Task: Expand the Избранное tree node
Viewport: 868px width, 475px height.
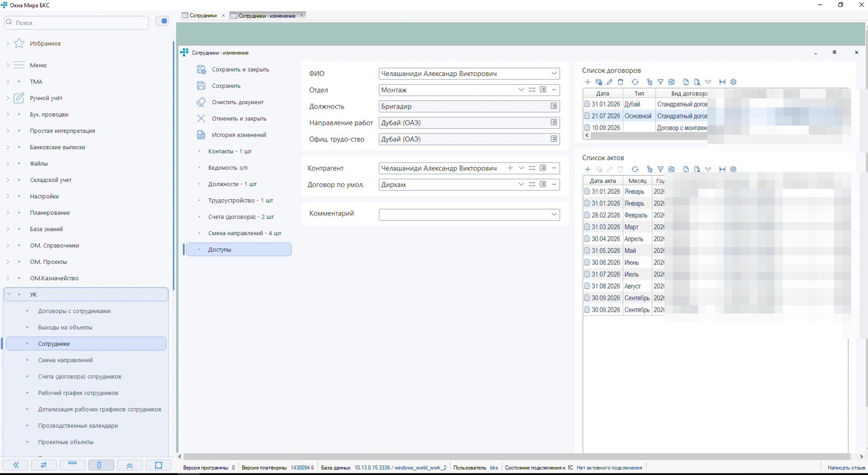Action: 8,43
